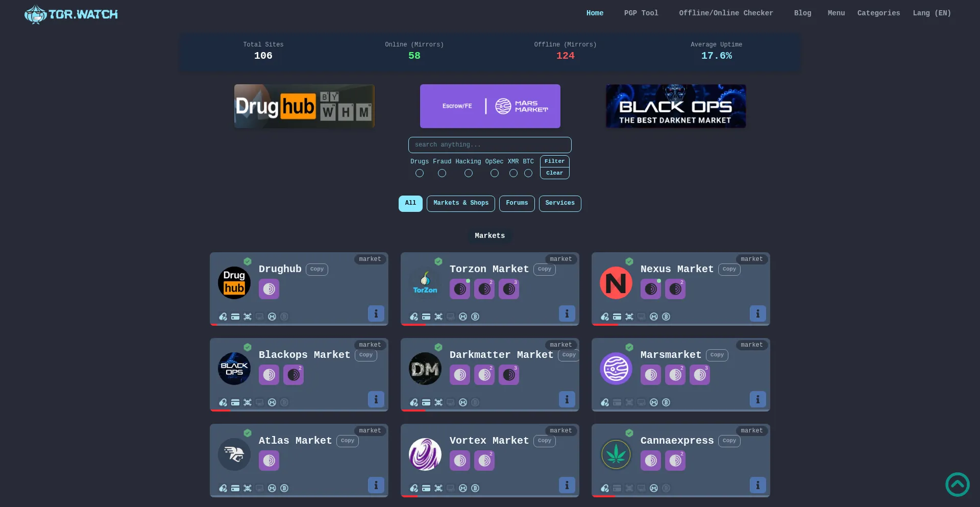Copy the Cannaexpress link
980x507 pixels.
click(x=729, y=441)
